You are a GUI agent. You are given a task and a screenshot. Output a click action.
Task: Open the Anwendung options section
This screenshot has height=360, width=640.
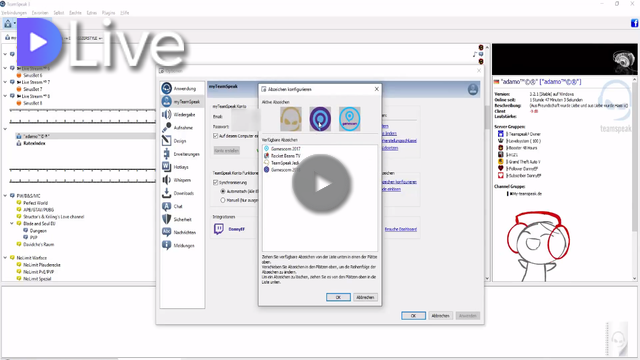[179, 89]
